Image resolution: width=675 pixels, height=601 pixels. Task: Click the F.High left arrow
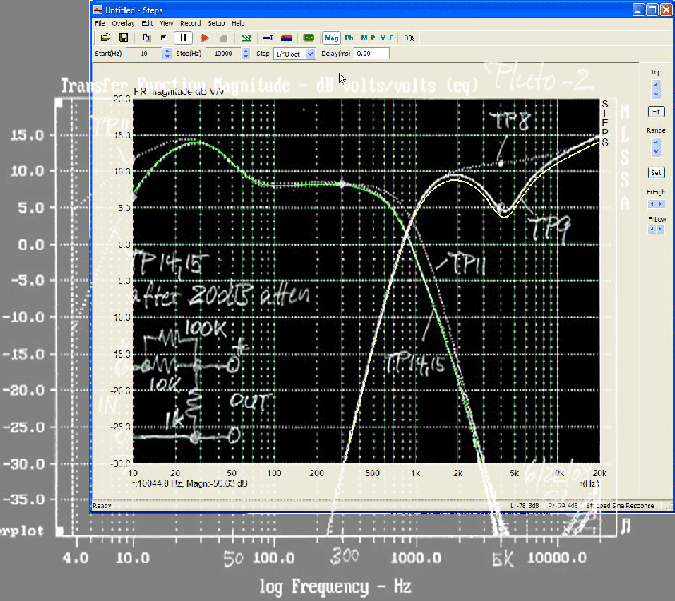coord(652,204)
